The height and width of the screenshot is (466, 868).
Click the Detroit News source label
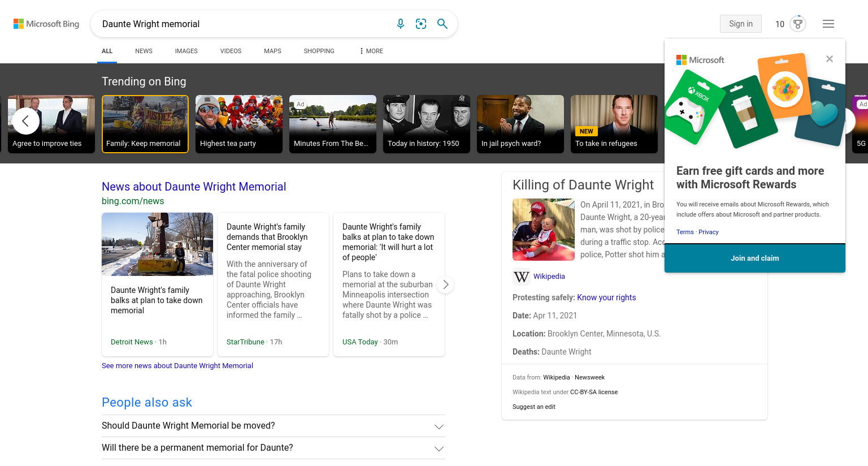[x=132, y=342]
